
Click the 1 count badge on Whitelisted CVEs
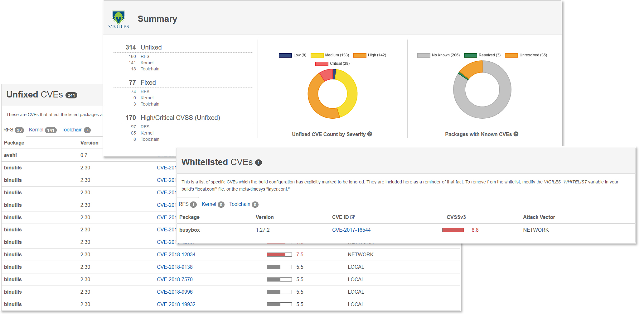[258, 163]
